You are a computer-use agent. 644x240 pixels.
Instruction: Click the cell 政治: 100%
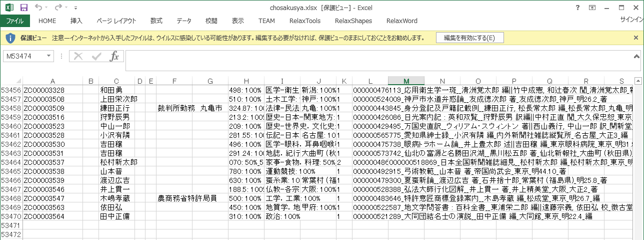pyautogui.click(x=282, y=216)
